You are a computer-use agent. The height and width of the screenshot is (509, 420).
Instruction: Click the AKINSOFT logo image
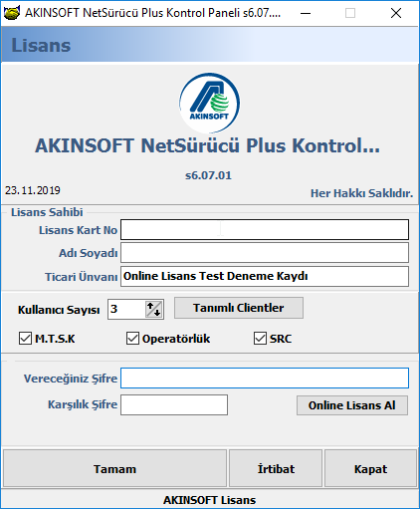click(x=210, y=104)
